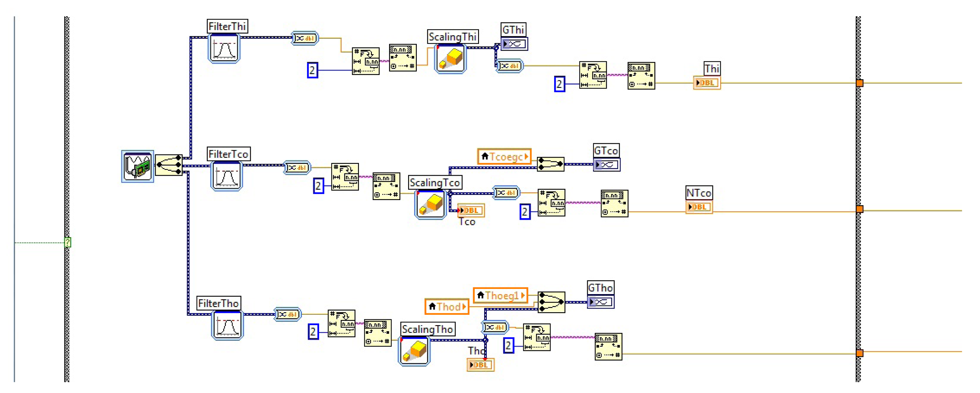Click the Tco DBL numeric indicator
Viewport: 980px width, 393px height.
[471, 210]
